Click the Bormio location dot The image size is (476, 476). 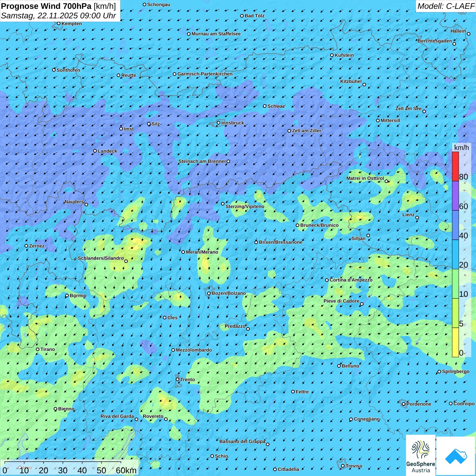(x=67, y=295)
